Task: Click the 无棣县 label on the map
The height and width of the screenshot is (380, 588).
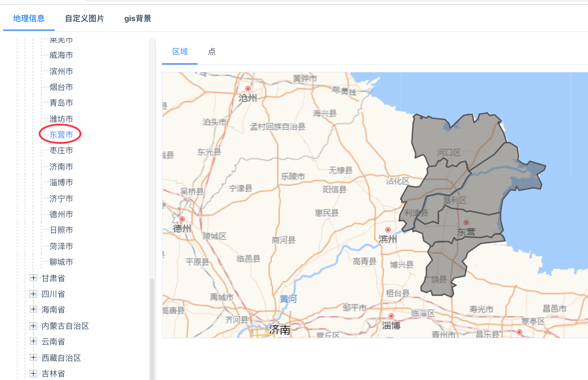Action: pyautogui.click(x=340, y=170)
